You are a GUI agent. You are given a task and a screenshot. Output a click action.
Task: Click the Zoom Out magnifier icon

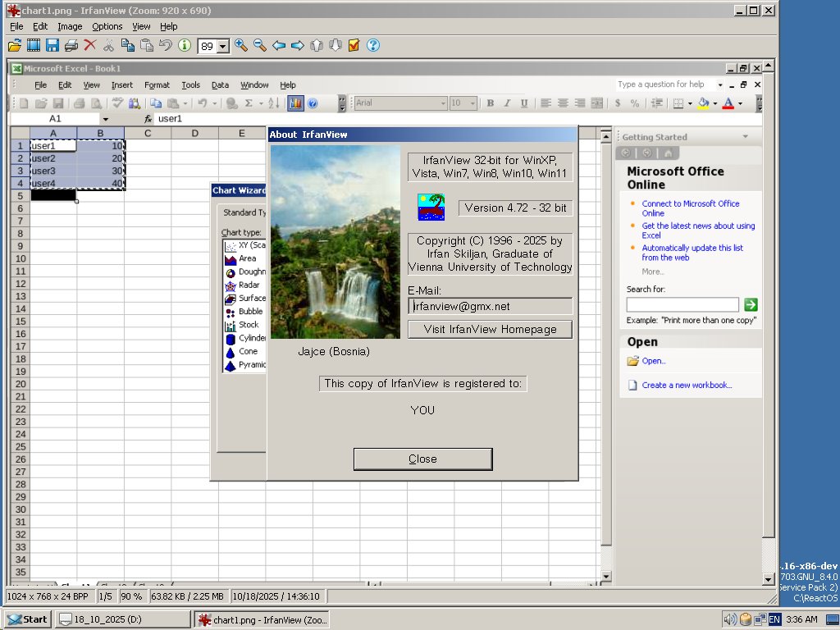coord(260,46)
